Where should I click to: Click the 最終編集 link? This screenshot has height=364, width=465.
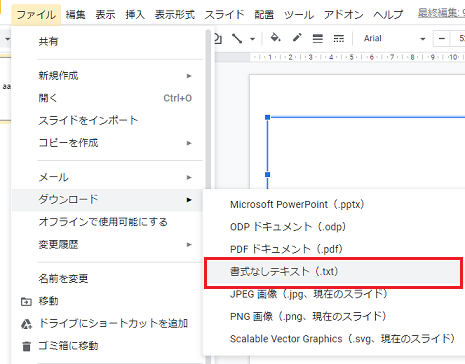pyautogui.click(x=441, y=13)
